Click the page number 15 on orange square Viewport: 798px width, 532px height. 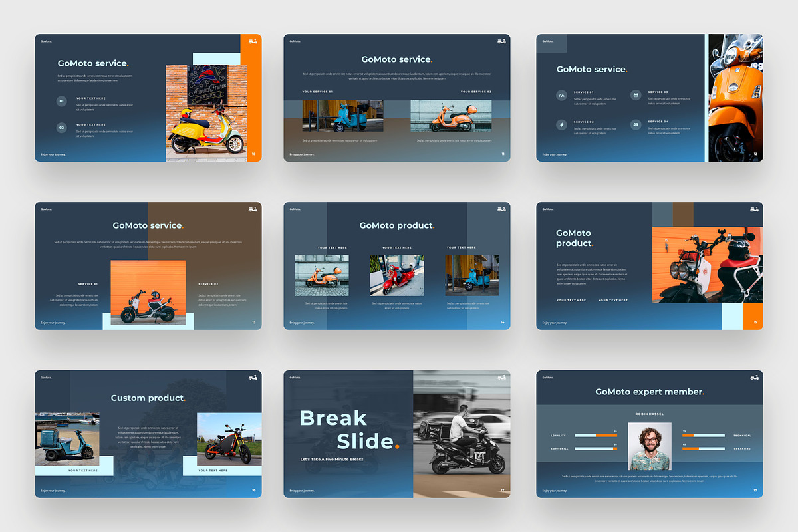click(755, 322)
